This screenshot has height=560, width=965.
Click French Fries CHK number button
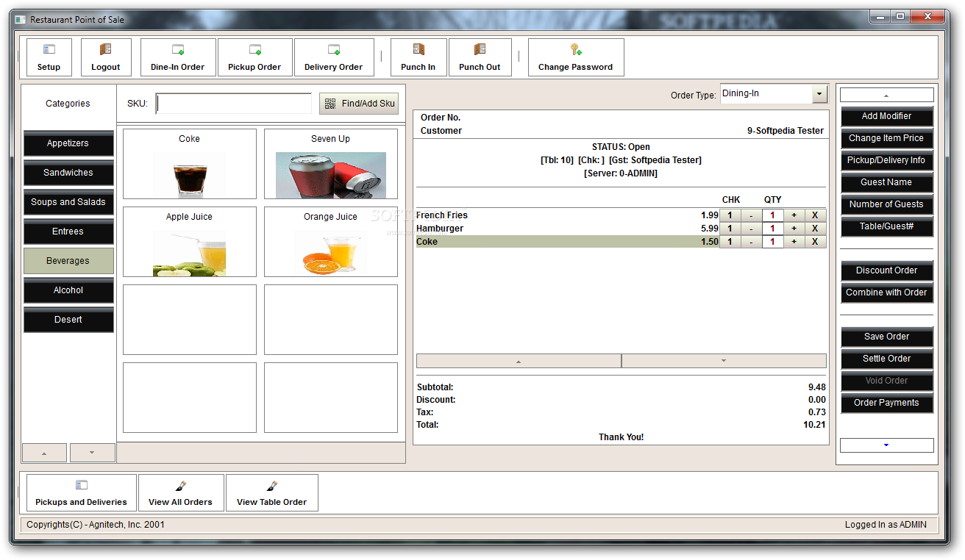tap(730, 215)
